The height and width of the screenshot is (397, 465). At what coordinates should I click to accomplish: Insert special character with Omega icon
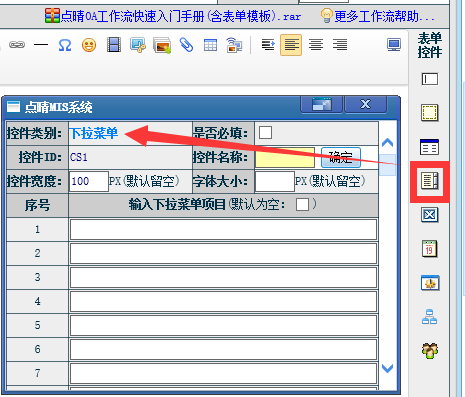(x=65, y=45)
